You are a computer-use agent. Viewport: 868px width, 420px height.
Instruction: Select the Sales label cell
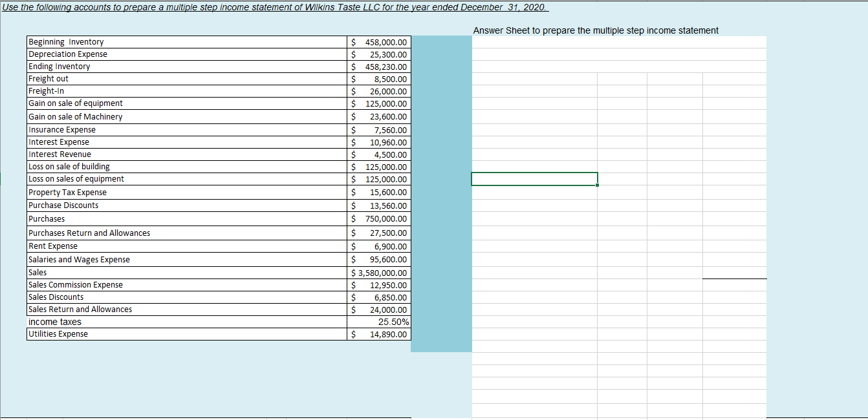[188, 273]
